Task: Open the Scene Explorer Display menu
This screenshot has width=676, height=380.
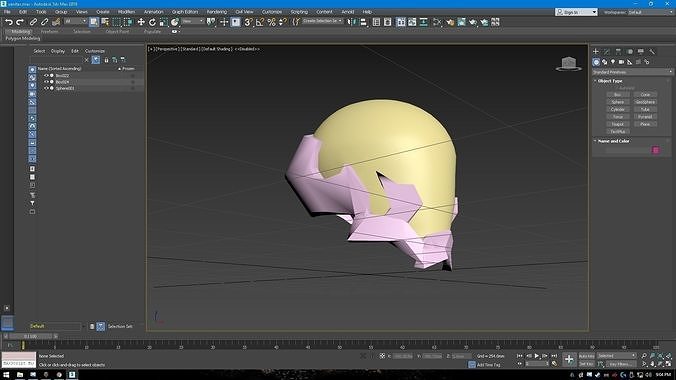Action: coord(58,51)
